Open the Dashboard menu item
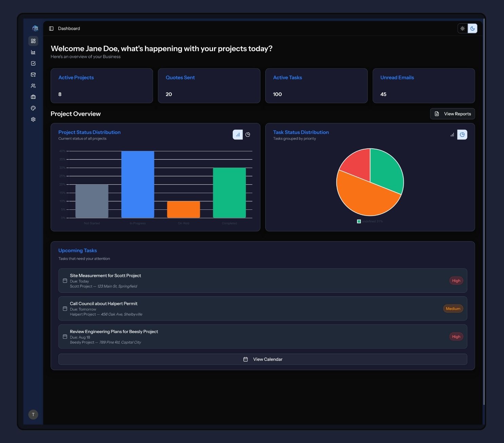Screen dimensions: 504x443 pyautogui.click(x=69, y=28)
